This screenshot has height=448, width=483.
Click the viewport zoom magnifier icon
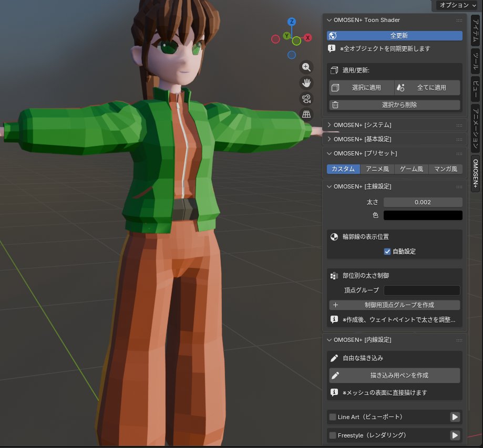coord(306,67)
